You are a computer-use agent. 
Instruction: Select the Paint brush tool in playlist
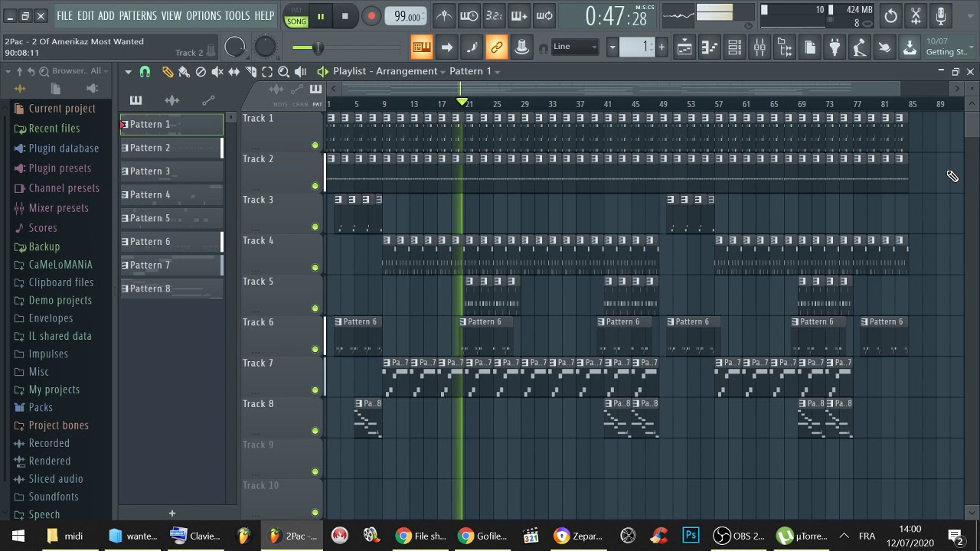coord(184,72)
